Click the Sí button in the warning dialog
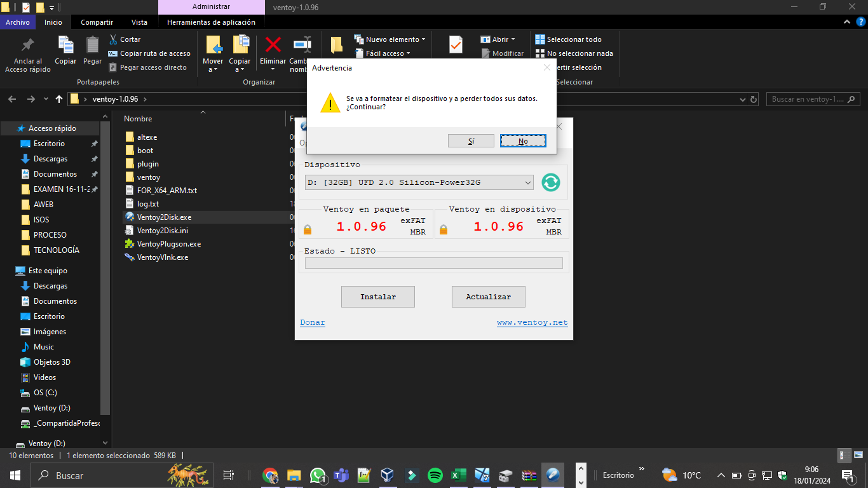This screenshot has height=488, width=868. coord(471,141)
